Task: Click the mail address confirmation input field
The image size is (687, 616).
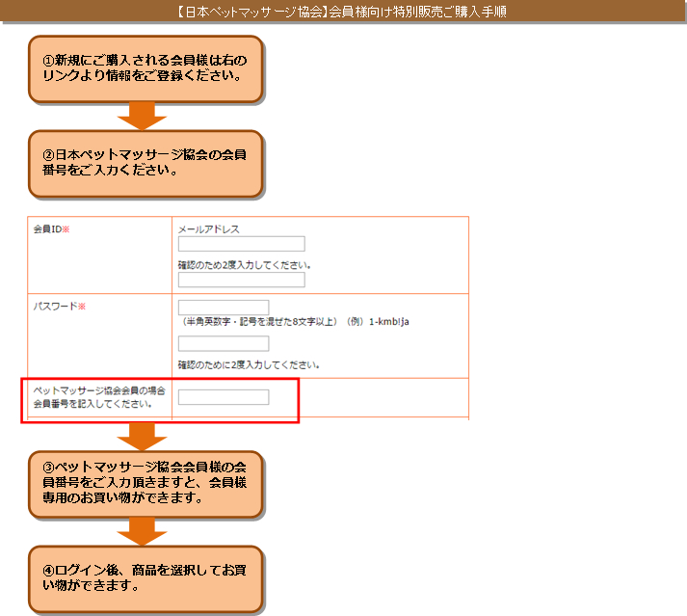Action: (x=242, y=280)
